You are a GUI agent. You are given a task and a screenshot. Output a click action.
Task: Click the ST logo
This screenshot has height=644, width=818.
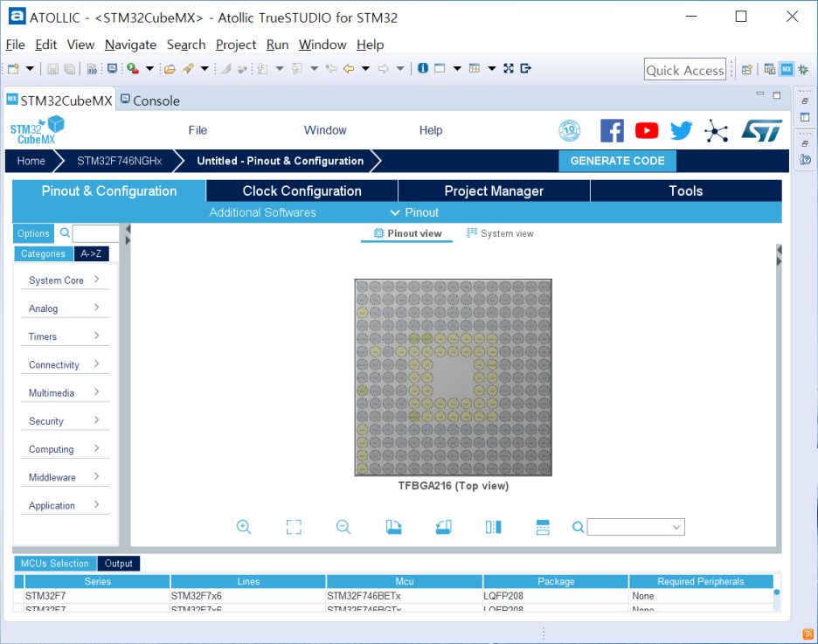pos(762,130)
